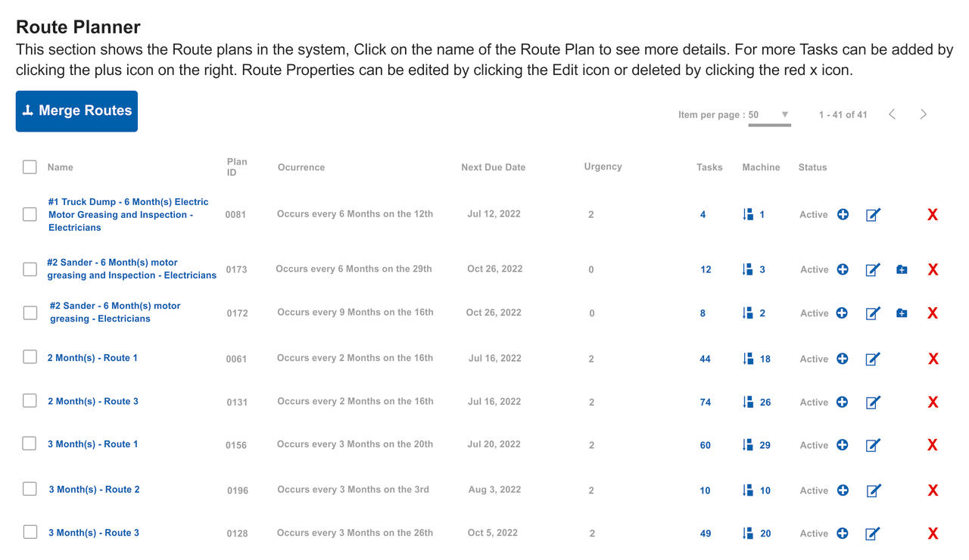
Task: Open route plan named 2 Month(s) - Route 1
Action: point(92,358)
